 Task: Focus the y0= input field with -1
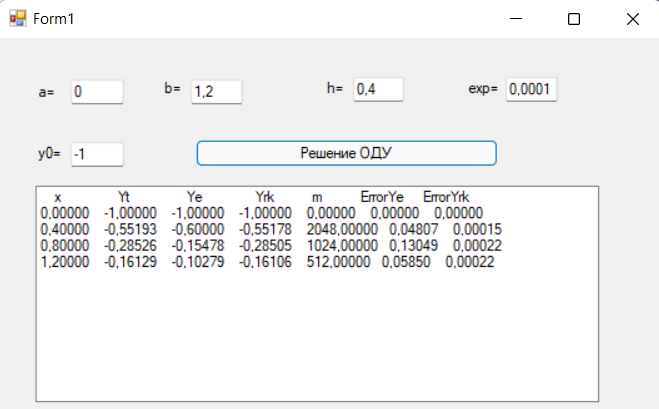click(97, 154)
